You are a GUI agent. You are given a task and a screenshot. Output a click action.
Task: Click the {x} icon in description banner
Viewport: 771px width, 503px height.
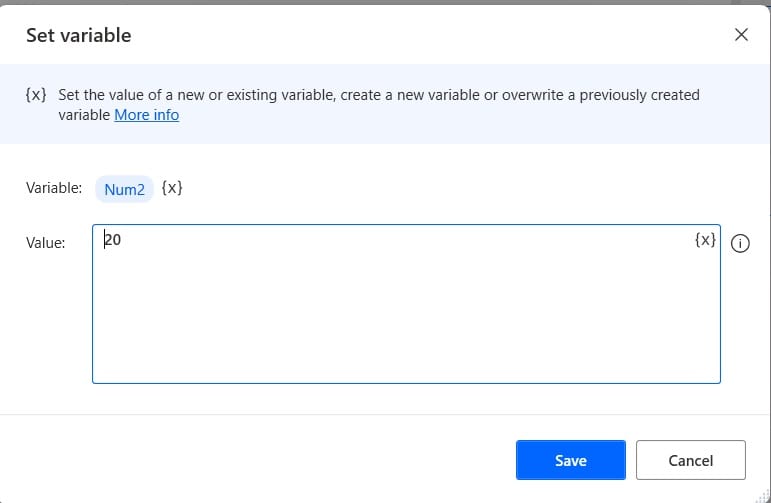point(36,94)
